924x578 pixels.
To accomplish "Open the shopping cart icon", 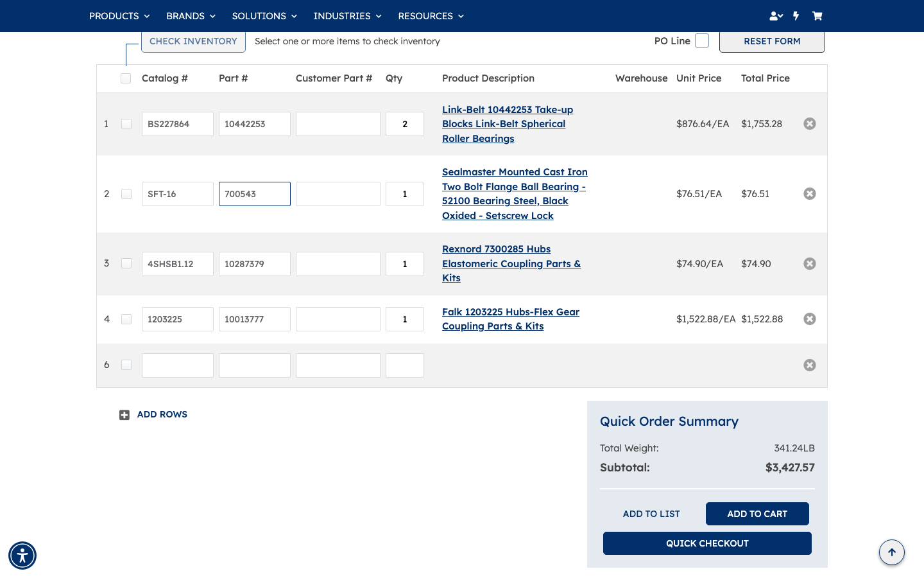I will point(817,16).
